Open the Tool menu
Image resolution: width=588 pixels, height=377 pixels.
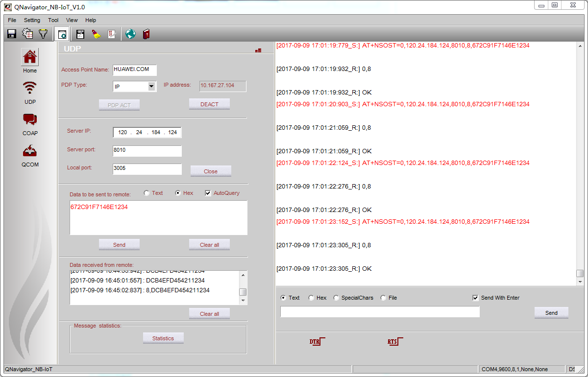(x=53, y=20)
